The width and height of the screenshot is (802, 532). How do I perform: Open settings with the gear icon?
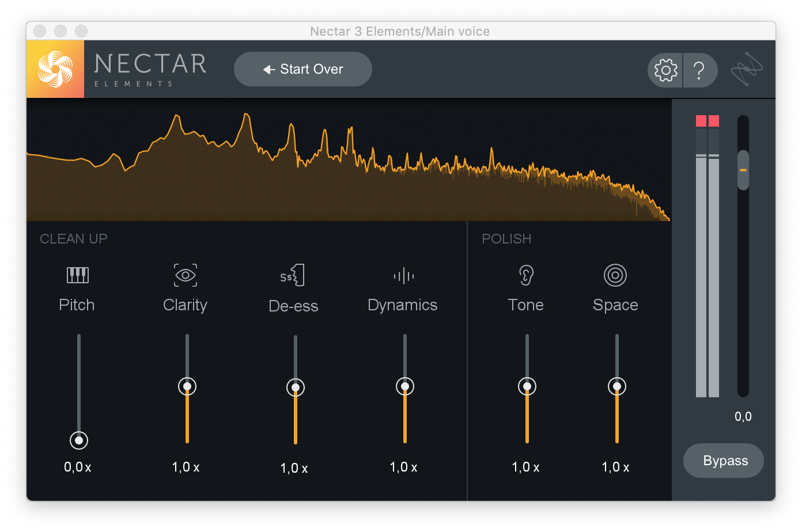(665, 70)
